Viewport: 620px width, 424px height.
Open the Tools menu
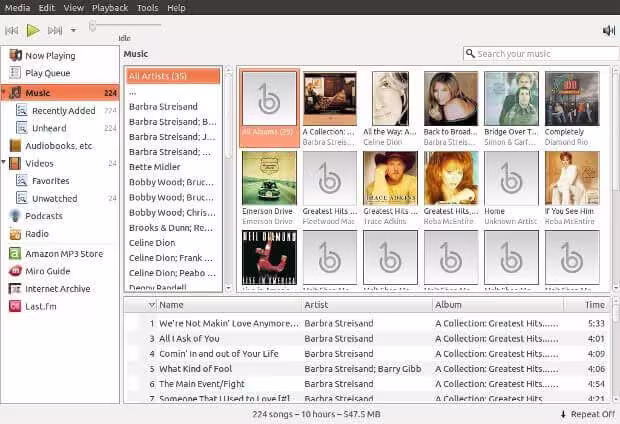147,8
